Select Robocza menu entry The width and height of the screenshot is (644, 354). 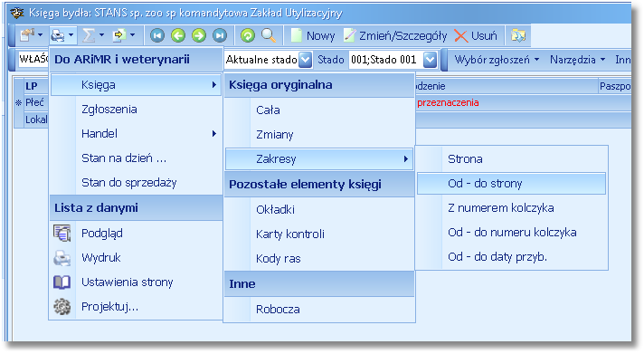coord(319,310)
